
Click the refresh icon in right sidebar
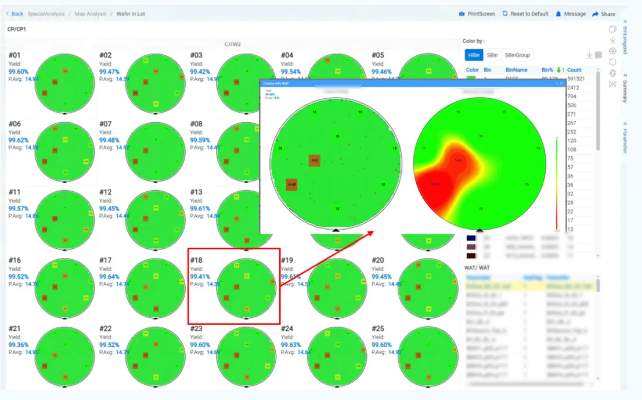611,63
